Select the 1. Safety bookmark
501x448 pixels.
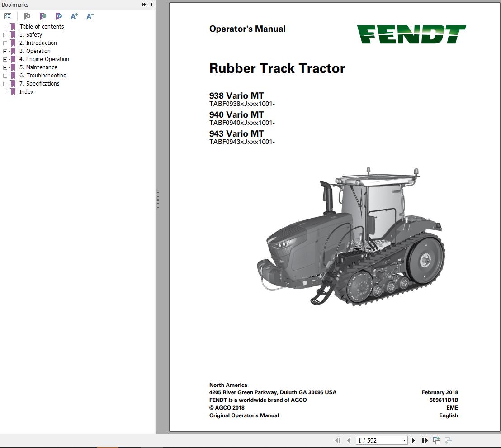(x=31, y=34)
